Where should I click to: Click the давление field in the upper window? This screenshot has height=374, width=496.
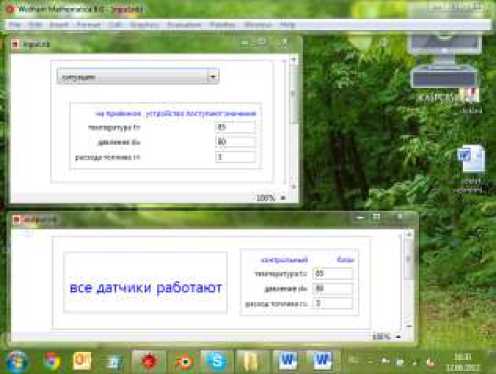click(236, 142)
